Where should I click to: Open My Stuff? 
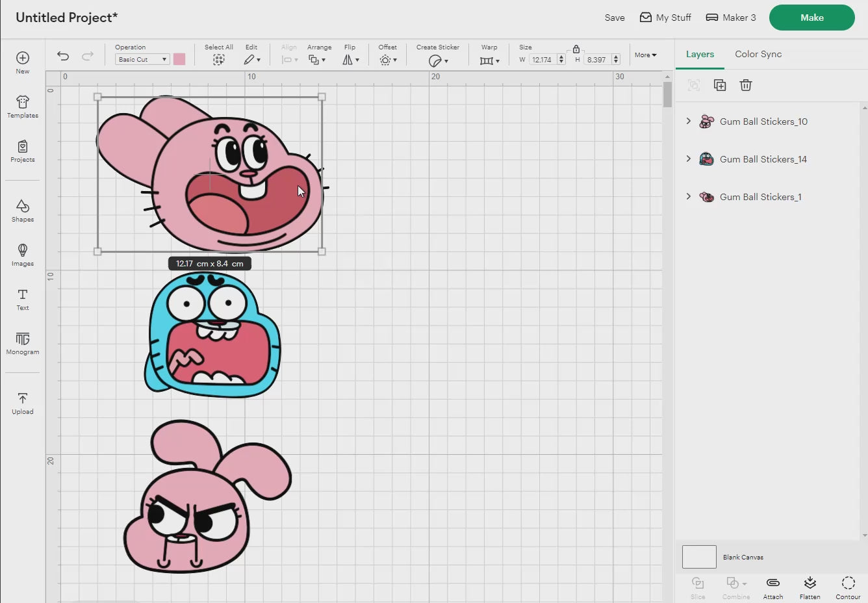(665, 18)
